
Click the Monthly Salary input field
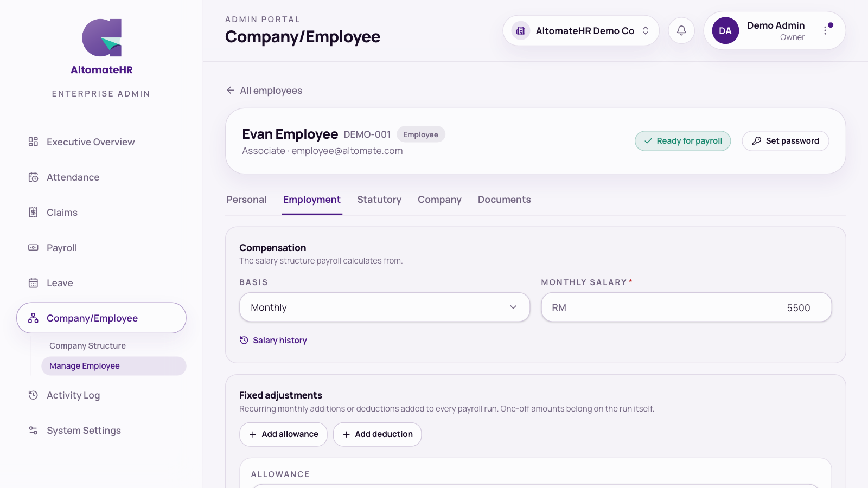(686, 307)
